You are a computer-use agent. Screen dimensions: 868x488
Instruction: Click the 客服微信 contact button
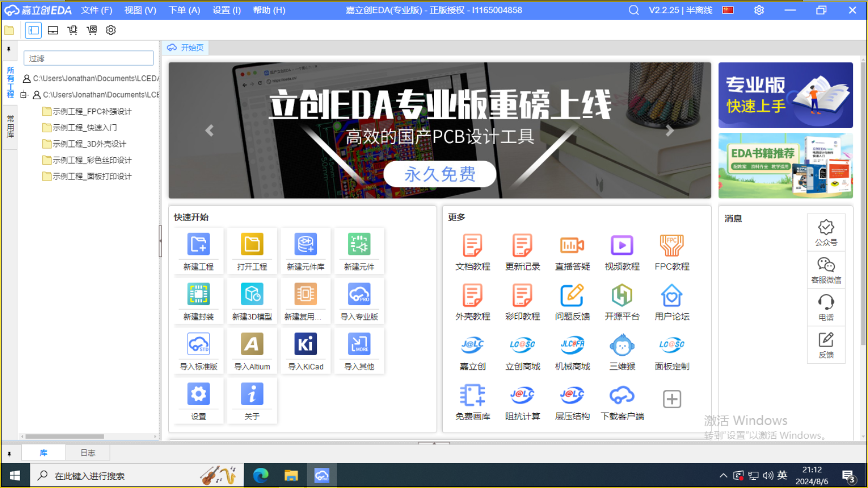(826, 271)
